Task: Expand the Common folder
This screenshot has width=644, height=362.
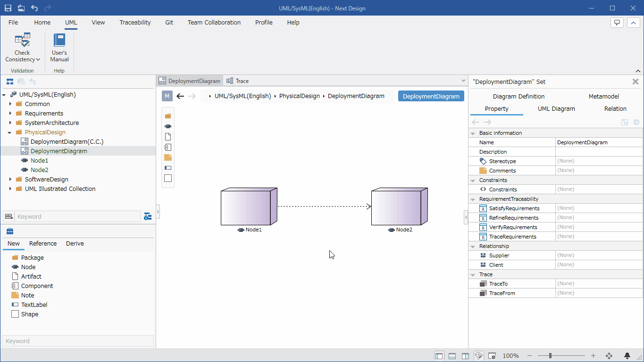Action: tap(10, 104)
